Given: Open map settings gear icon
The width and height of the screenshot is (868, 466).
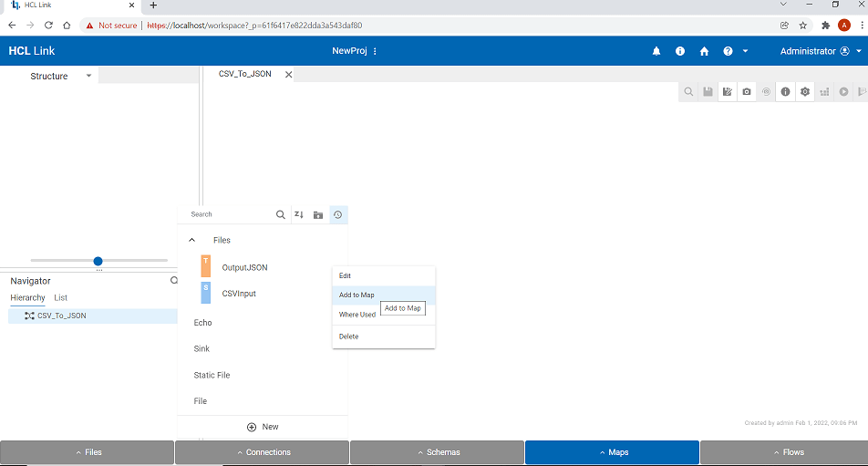Looking at the screenshot, I should pos(805,91).
